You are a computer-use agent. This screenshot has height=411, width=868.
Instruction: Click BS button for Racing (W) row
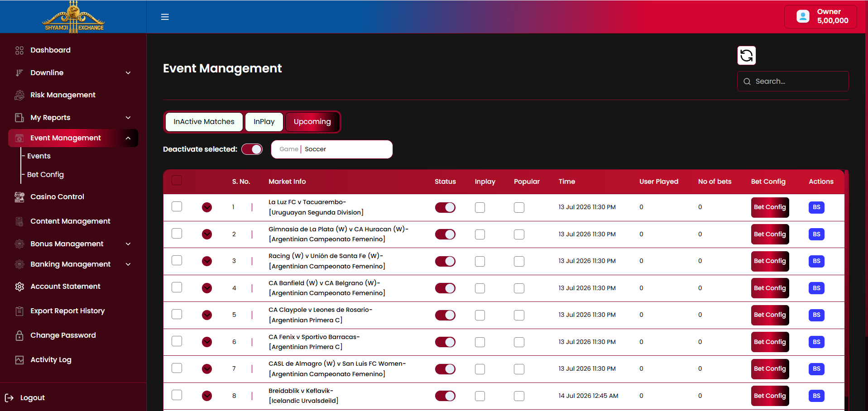click(816, 261)
